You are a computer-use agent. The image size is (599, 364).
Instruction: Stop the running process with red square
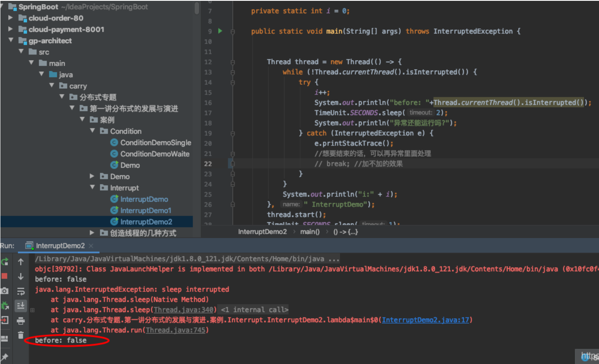[5, 276]
